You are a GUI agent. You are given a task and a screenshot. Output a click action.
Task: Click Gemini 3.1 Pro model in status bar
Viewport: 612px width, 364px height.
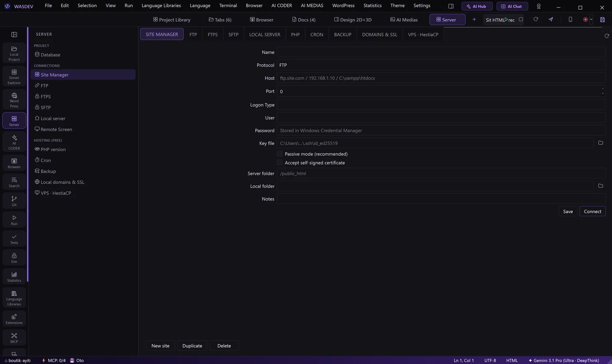click(564, 360)
